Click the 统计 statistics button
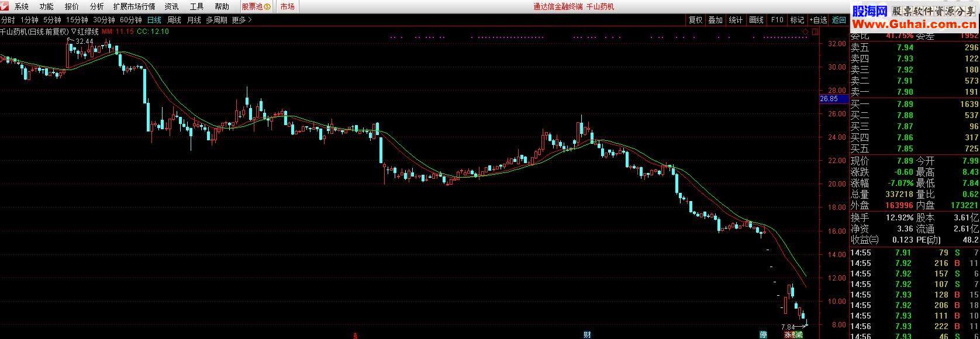Viewport: 980px width, 339px height. click(736, 20)
